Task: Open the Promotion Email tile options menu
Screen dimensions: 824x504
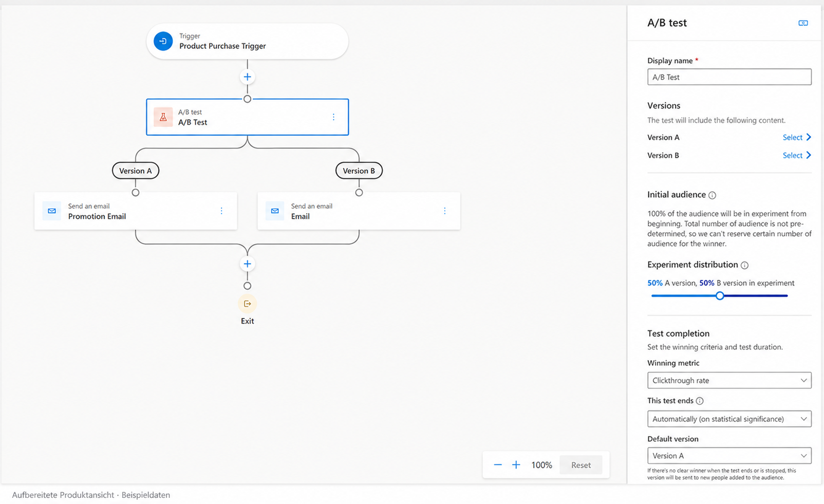Action: pyautogui.click(x=221, y=211)
